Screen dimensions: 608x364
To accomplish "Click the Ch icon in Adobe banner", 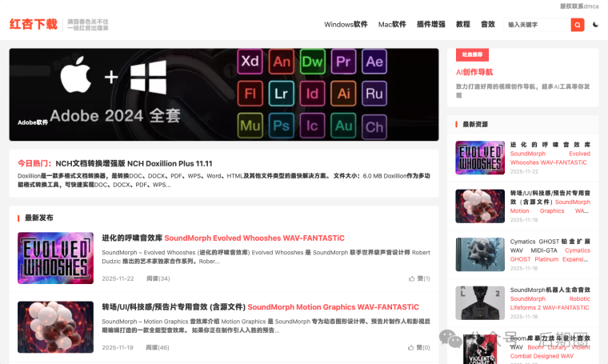I will (x=374, y=126).
